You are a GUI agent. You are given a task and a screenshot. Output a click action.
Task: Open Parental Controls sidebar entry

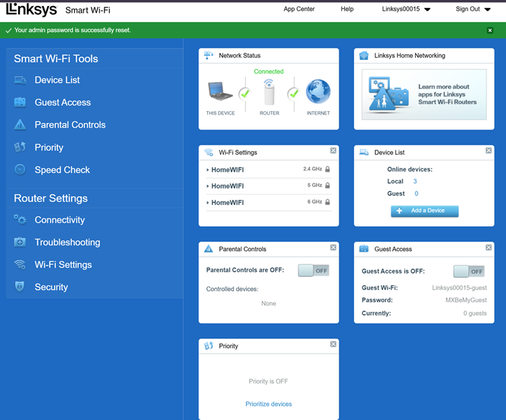click(70, 125)
